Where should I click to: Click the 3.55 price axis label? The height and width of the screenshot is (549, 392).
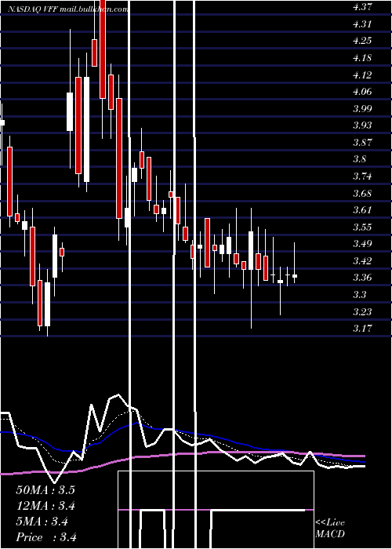362,227
